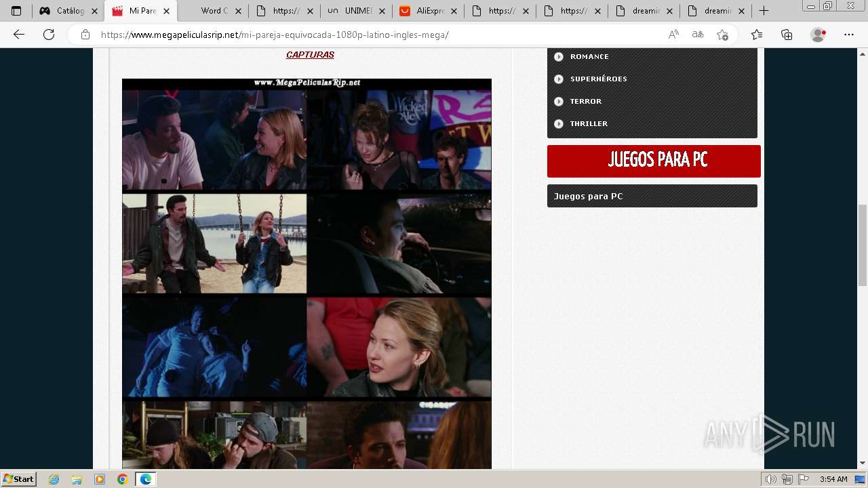The image size is (868, 488).
Task: Reload the page with the refresh icon
Action: [x=49, y=35]
